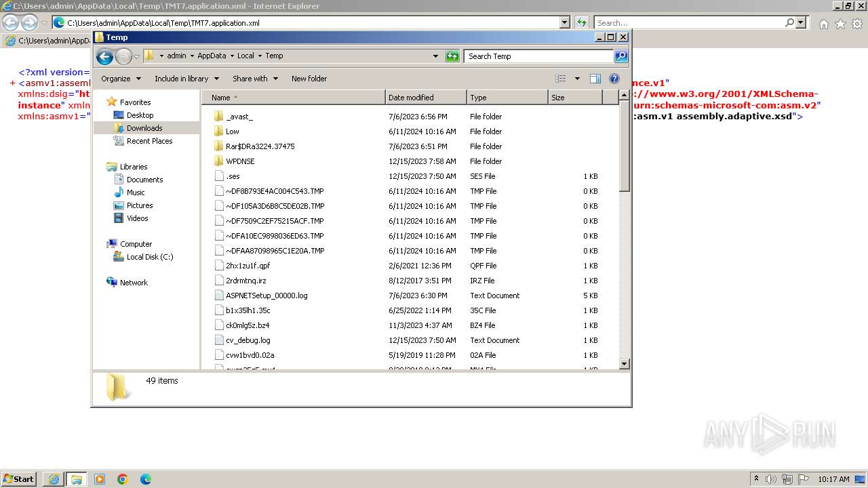Image resolution: width=868 pixels, height=488 pixels.
Task: Open the Share with dropdown
Action: point(255,79)
